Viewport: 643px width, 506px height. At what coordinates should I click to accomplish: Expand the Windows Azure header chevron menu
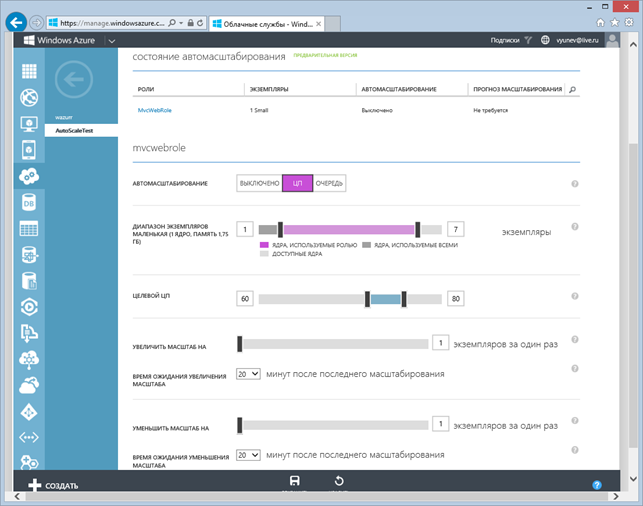coord(112,41)
